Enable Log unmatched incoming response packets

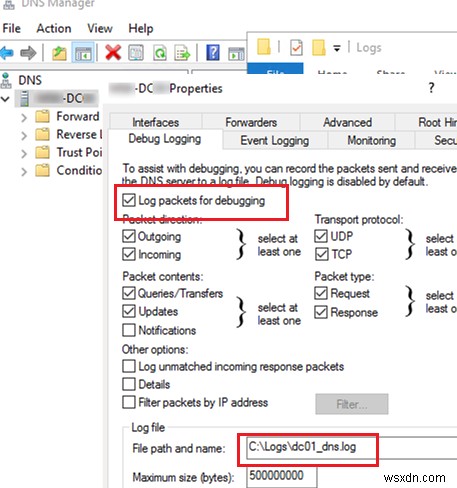tap(129, 366)
